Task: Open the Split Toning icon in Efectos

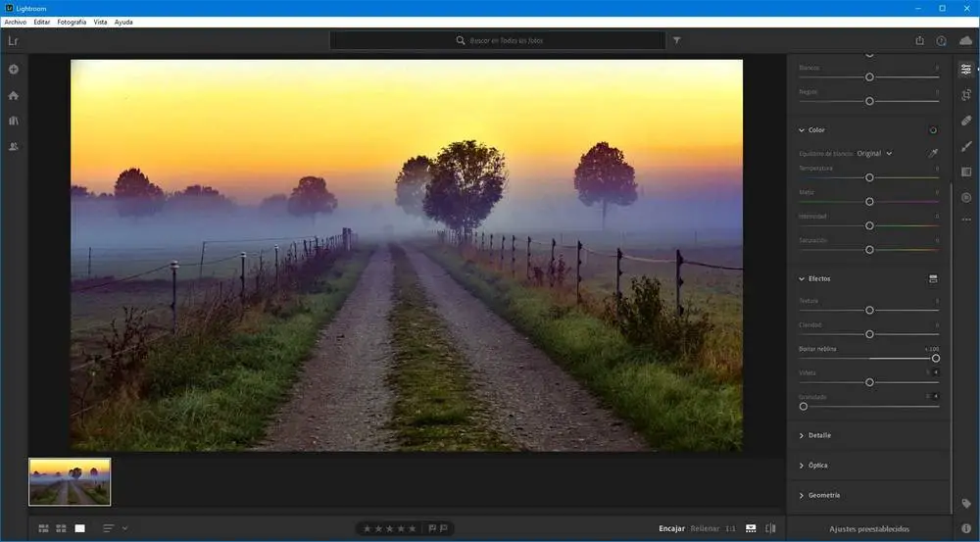Action: (x=933, y=278)
